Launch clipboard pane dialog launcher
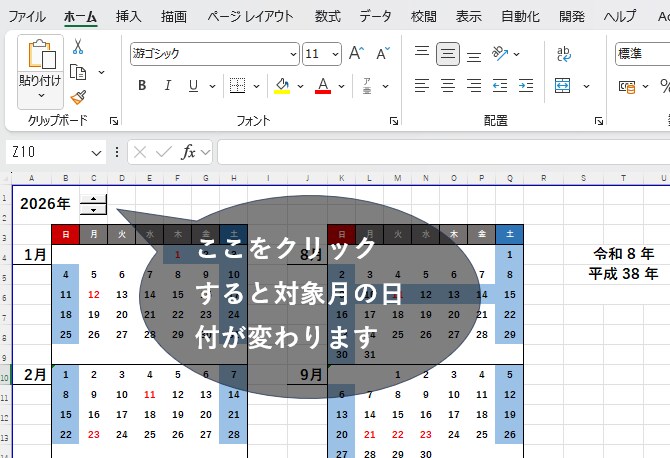670x458 pixels. pyautogui.click(x=114, y=121)
